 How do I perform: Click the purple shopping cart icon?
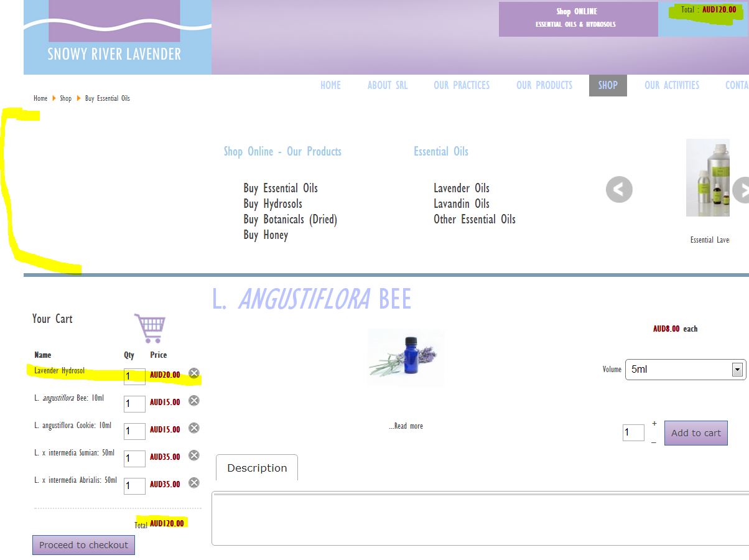click(x=150, y=328)
